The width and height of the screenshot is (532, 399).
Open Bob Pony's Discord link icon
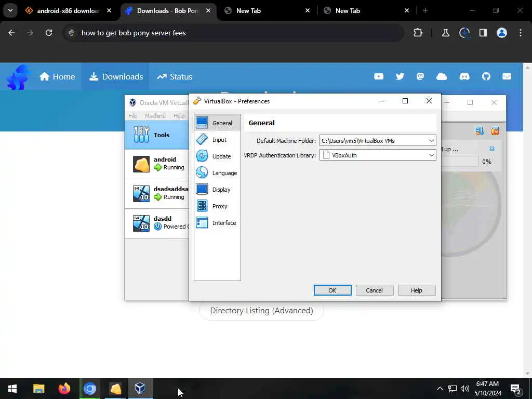click(x=464, y=77)
